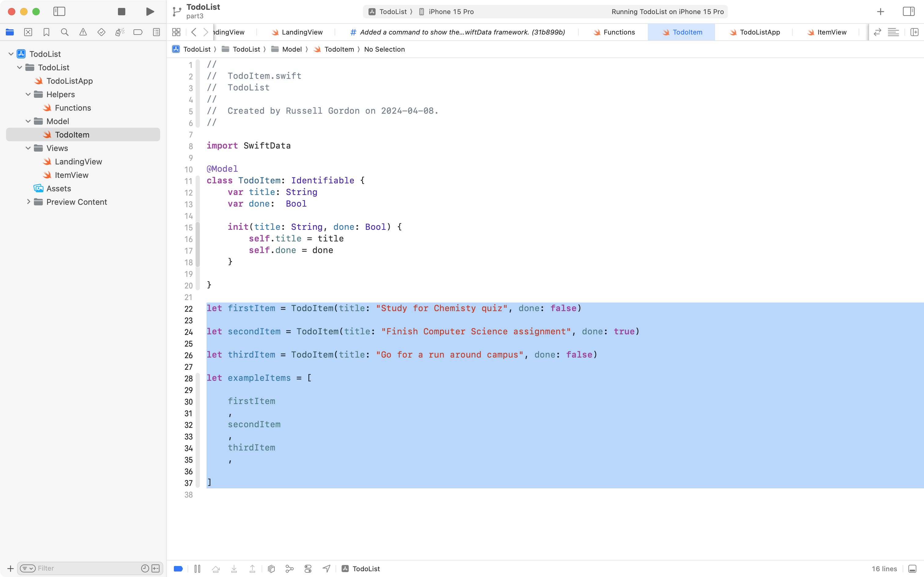Open the Issue navigator warning icon
924x577 pixels.
(x=83, y=32)
